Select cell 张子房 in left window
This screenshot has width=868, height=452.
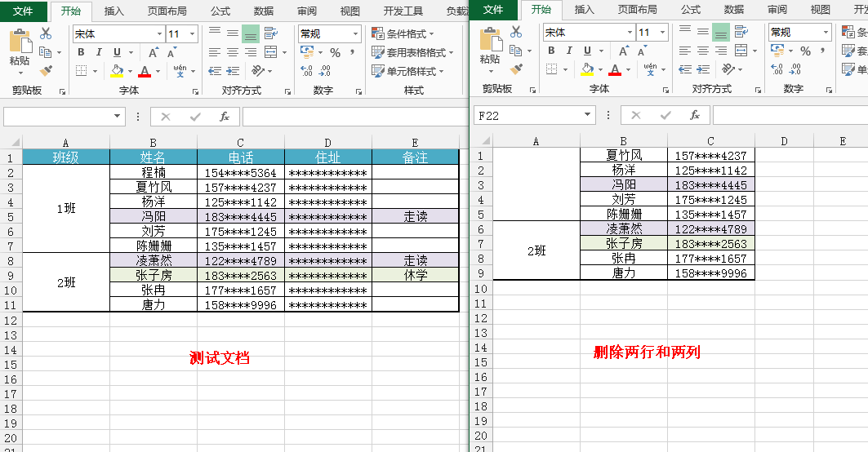pos(154,275)
